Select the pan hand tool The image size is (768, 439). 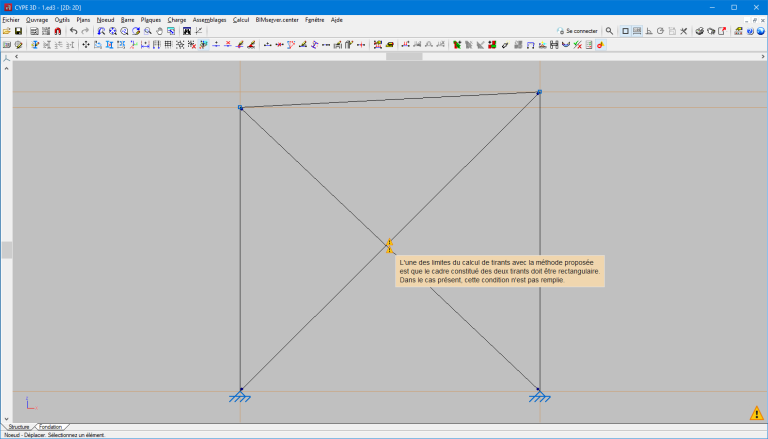[159, 31]
